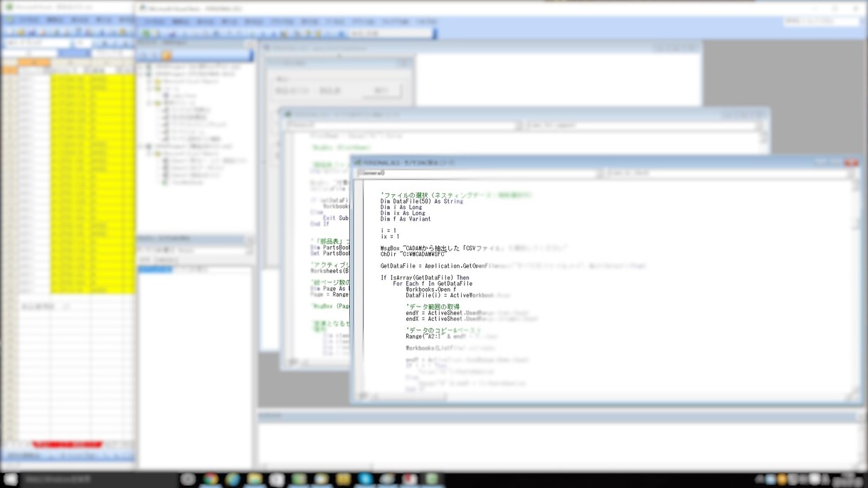The image size is (868, 488).
Task: Click the line 'Dim ix As Long'
Action: [403, 213]
